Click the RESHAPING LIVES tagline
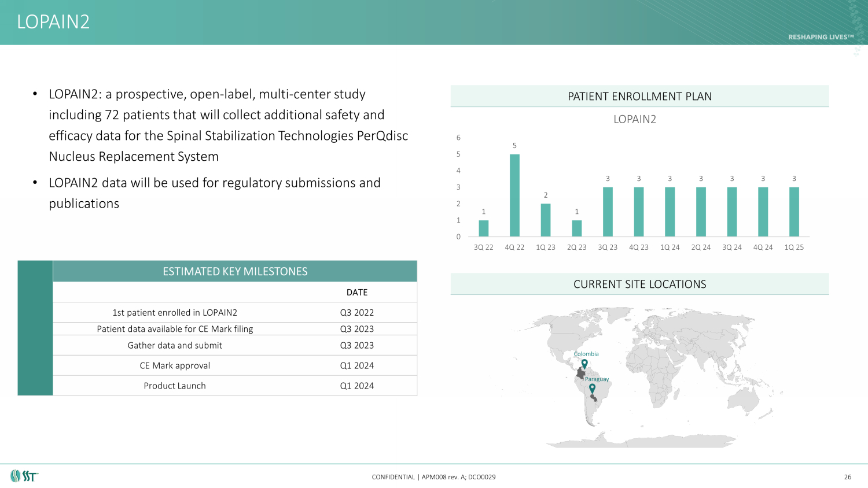Viewport: 868px width, 488px height. pos(821,37)
